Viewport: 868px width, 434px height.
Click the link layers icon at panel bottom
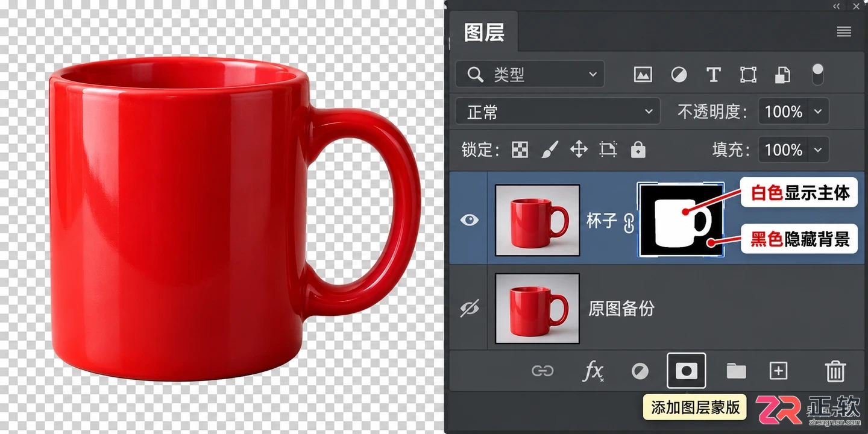point(542,371)
